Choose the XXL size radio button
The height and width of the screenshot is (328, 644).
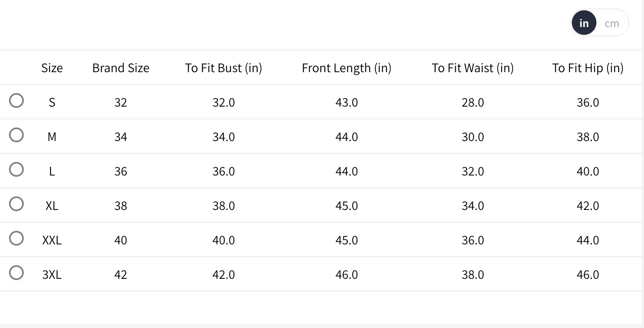pyautogui.click(x=16, y=238)
